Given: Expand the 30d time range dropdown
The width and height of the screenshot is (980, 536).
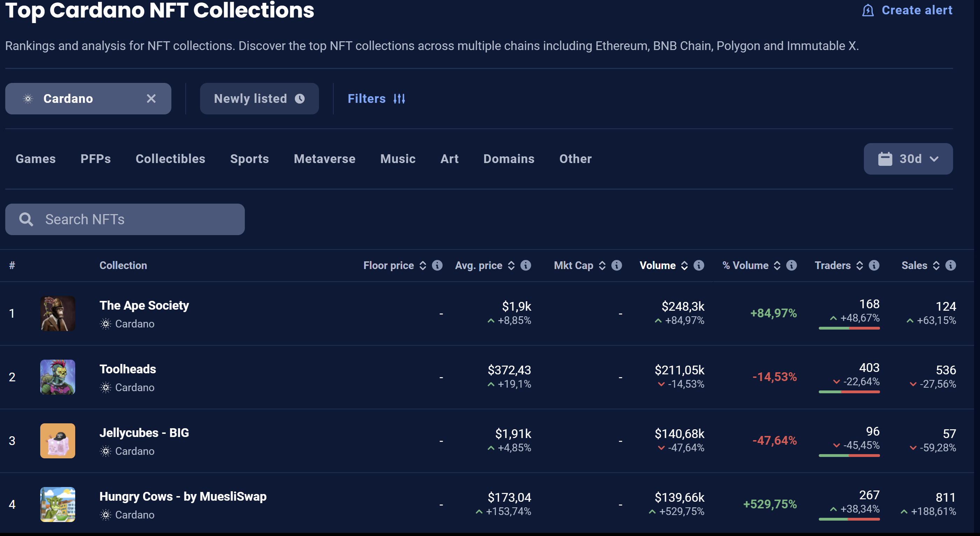Looking at the screenshot, I should [908, 159].
